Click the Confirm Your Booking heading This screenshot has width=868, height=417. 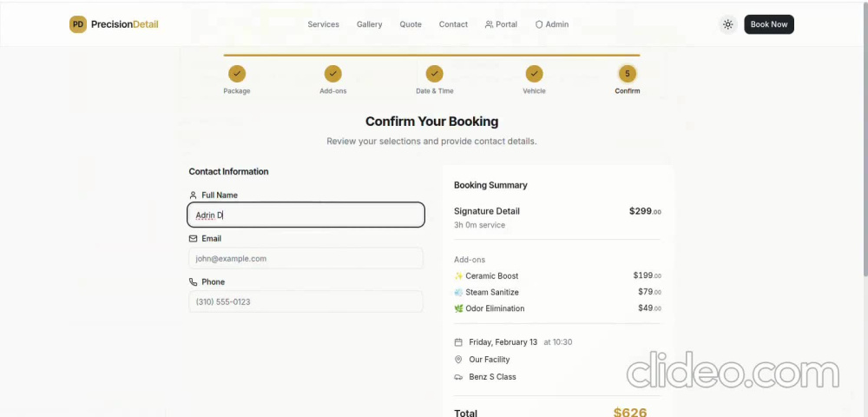(x=431, y=122)
